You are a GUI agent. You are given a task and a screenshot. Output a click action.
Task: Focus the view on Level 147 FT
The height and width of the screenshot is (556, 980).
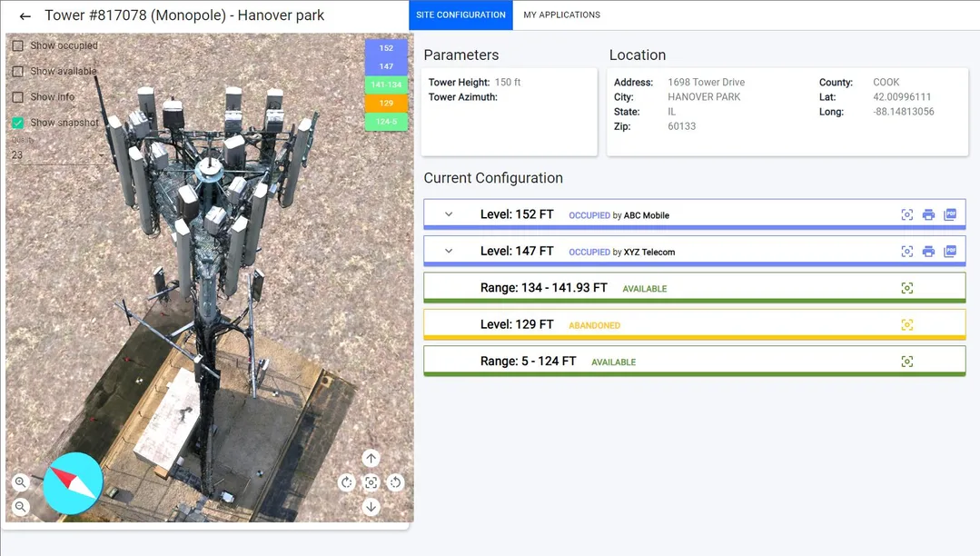coord(906,252)
